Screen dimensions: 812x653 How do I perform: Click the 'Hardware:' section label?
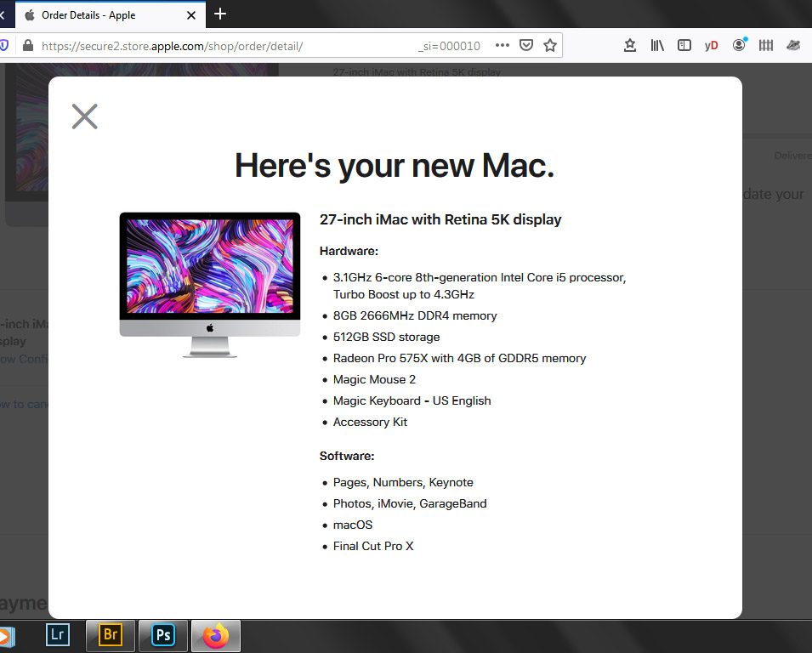[349, 251]
